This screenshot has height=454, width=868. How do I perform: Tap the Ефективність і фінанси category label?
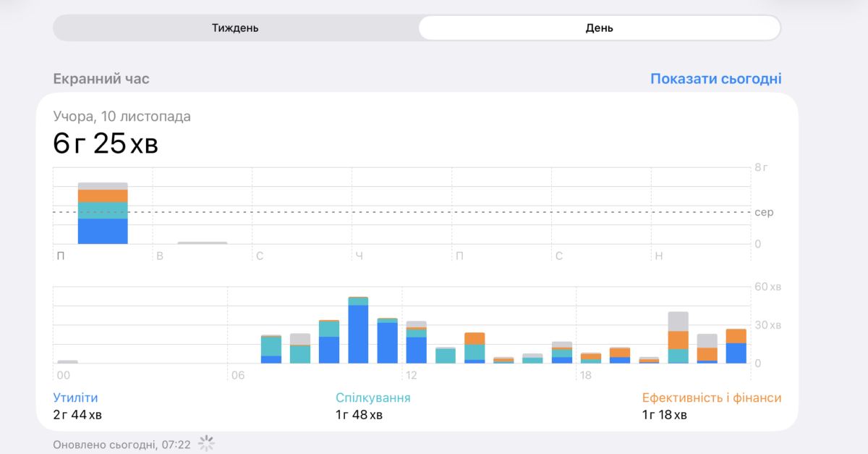pyautogui.click(x=712, y=398)
